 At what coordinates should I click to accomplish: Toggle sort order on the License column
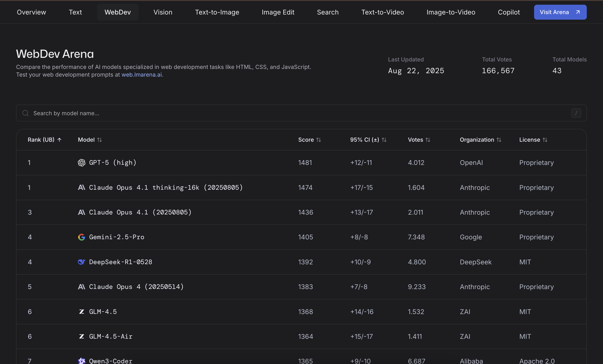[x=545, y=140]
